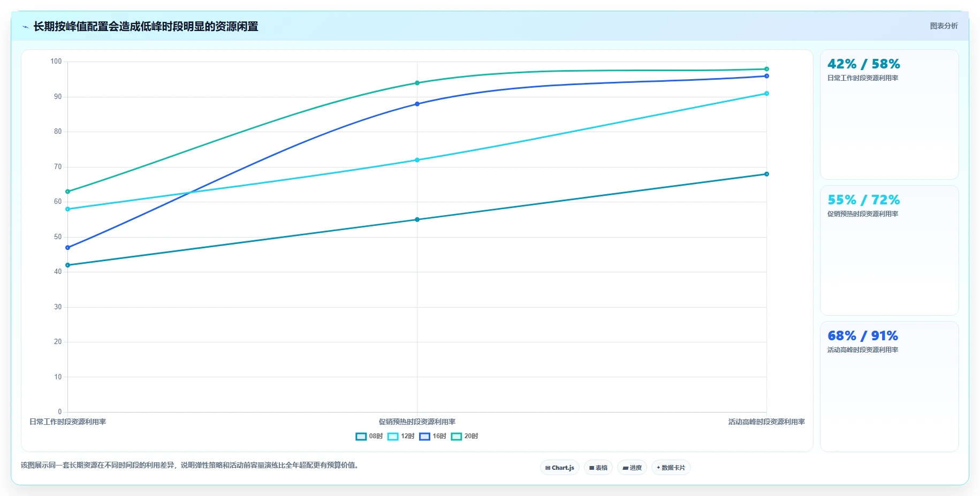Select the 55% / 72% data card value

tap(863, 200)
